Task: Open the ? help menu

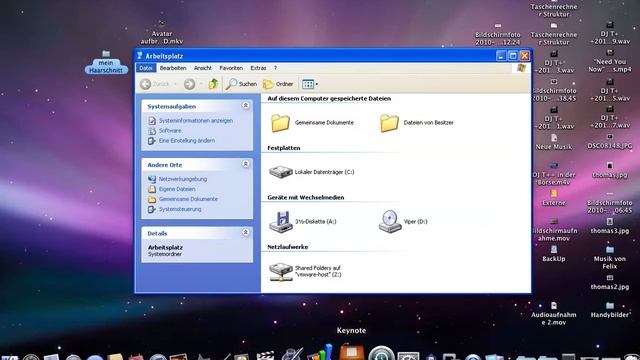Action: [x=275, y=68]
